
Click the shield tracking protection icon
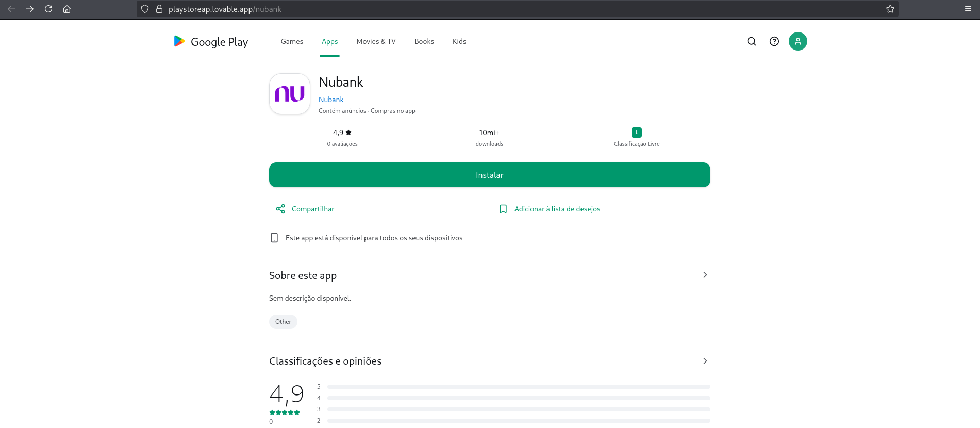(x=145, y=9)
